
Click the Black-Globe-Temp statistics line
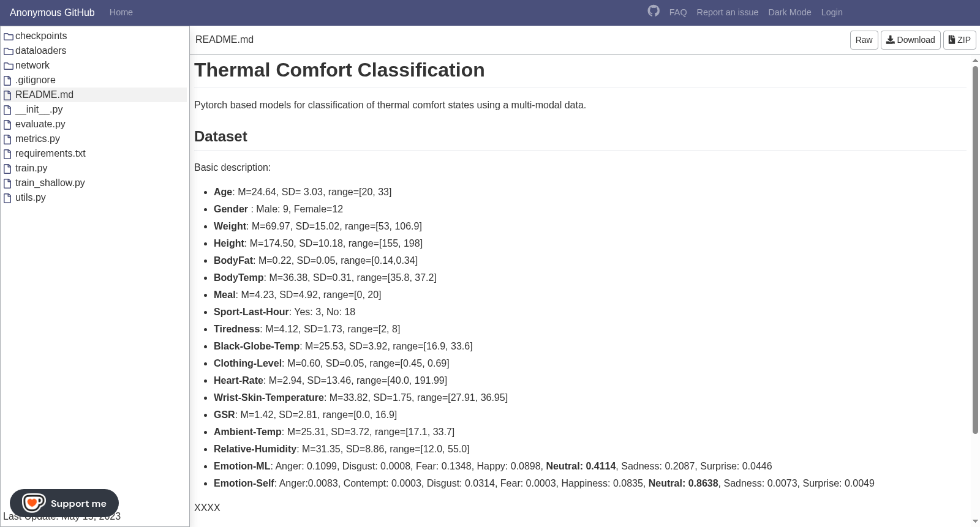coord(343,346)
